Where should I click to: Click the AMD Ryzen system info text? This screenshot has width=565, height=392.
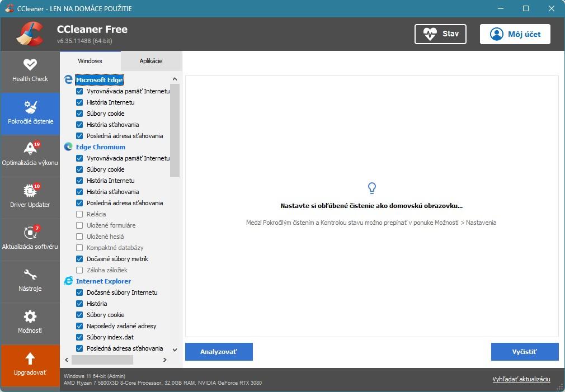click(x=163, y=382)
